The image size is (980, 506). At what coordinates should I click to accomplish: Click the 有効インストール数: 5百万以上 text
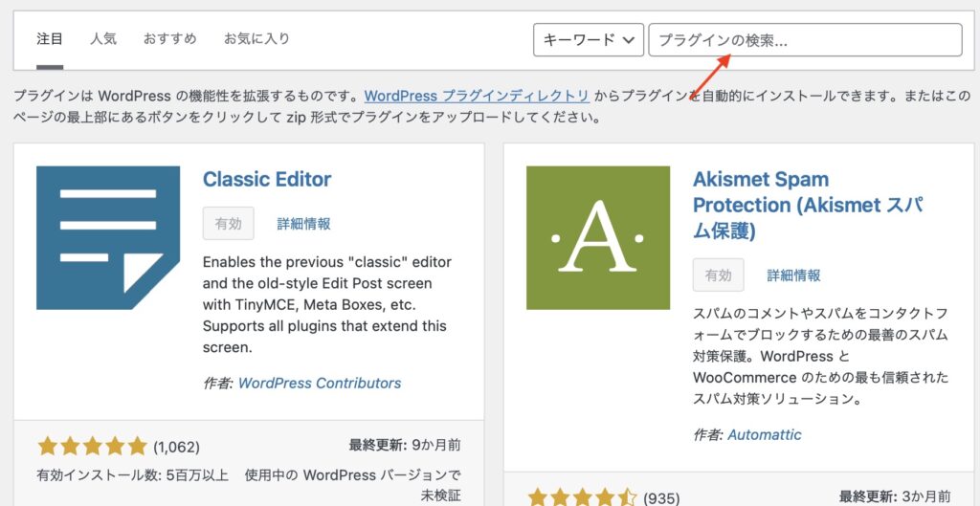132,474
